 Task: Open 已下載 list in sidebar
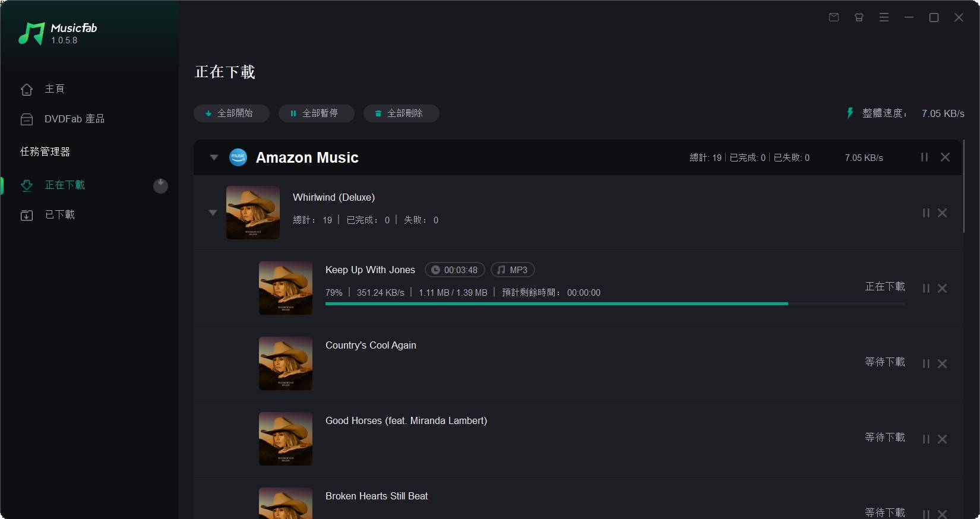click(60, 214)
